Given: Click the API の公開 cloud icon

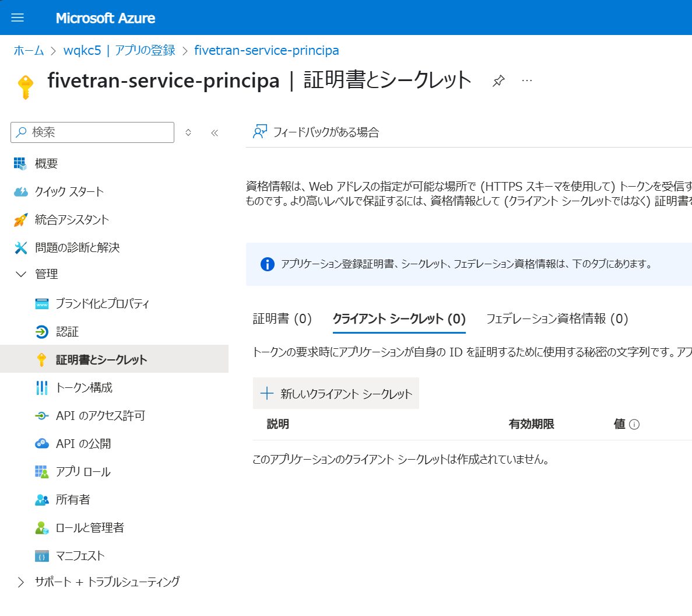Looking at the screenshot, I should [41, 444].
